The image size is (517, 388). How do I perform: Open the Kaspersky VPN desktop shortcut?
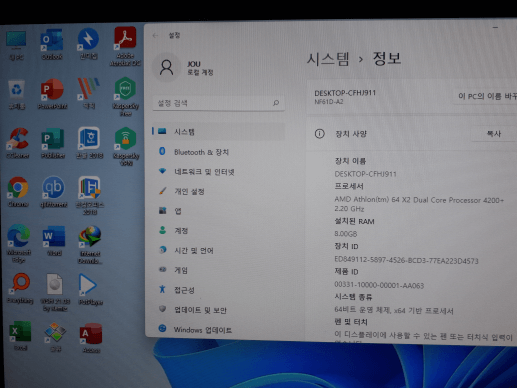coord(126,146)
